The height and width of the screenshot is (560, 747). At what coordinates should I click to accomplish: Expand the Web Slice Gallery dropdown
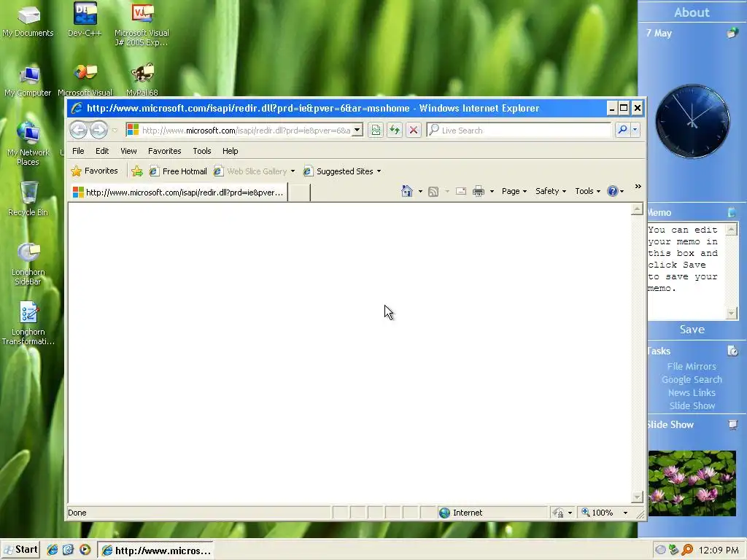[x=293, y=171]
